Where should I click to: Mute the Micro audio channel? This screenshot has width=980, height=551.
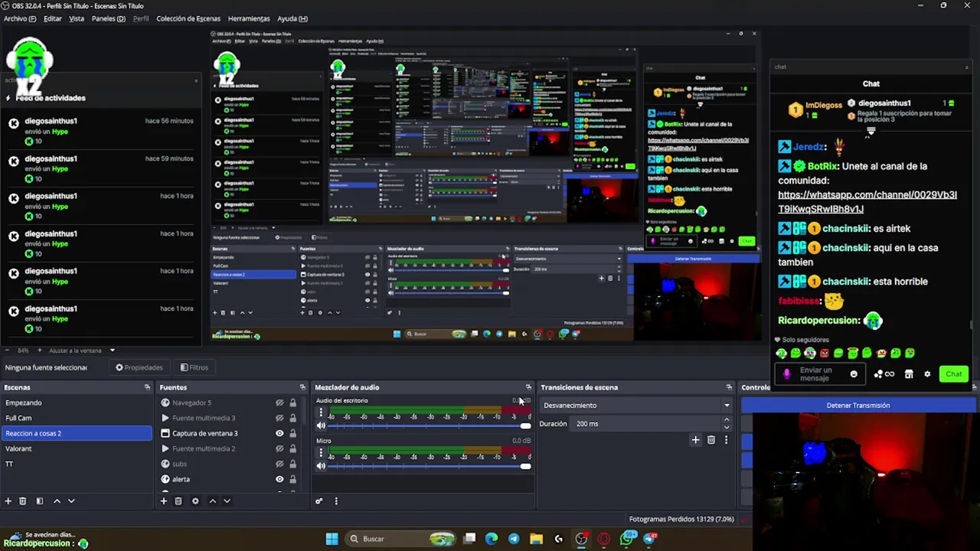pos(321,466)
